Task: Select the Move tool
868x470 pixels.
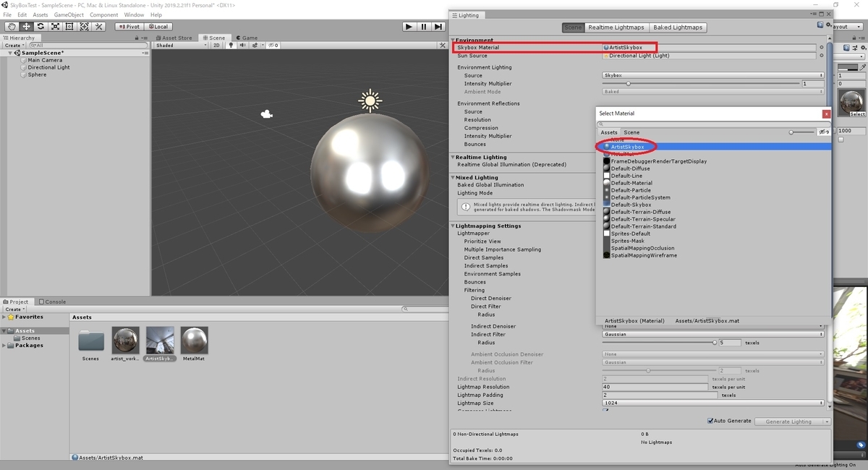Action: (26, 27)
